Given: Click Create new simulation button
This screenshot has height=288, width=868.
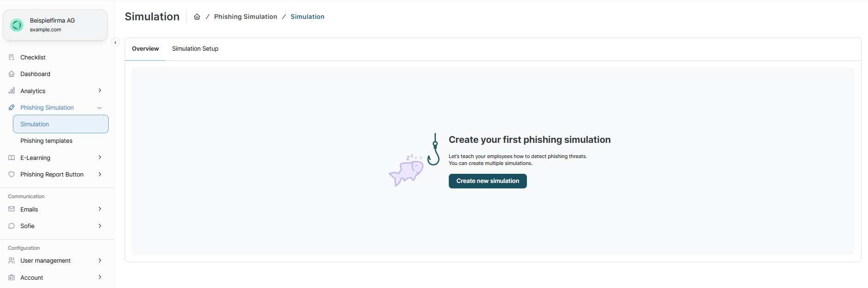Looking at the screenshot, I should pyautogui.click(x=487, y=181).
